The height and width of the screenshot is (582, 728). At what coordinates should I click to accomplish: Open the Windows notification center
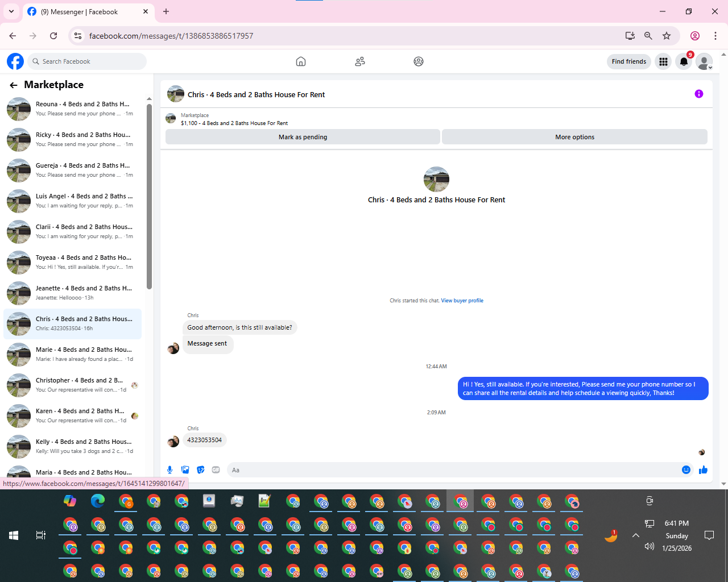tap(709, 535)
